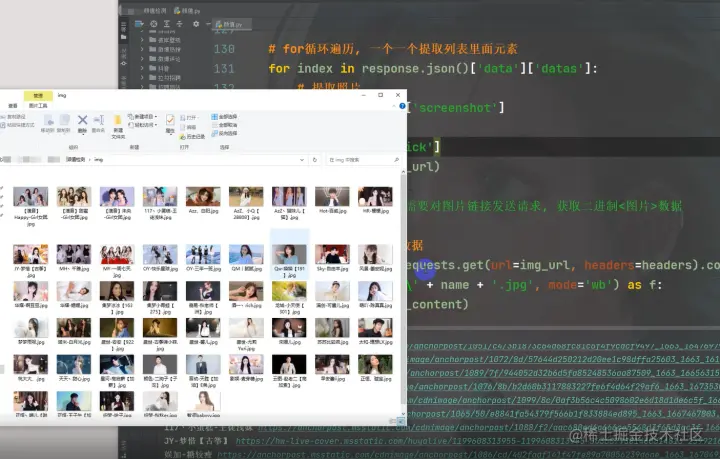Select the OY-三年一班.jpg thumbnail
Image resolution: width=720 pixels, height=459 pixels.
pos(203,257)
